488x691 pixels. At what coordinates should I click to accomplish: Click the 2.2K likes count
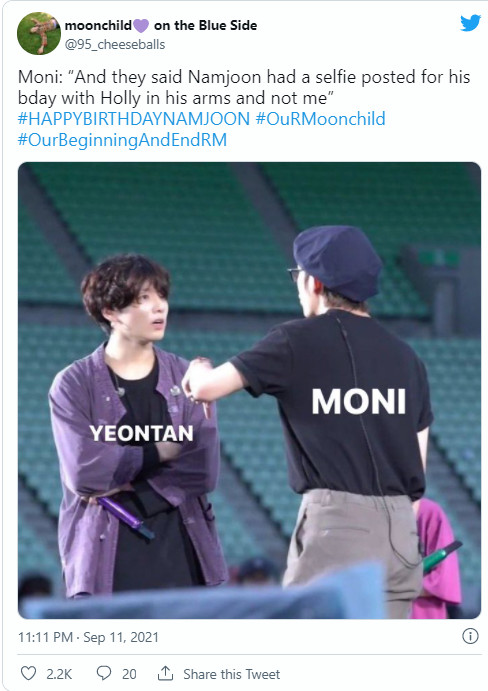click(59, 674)
